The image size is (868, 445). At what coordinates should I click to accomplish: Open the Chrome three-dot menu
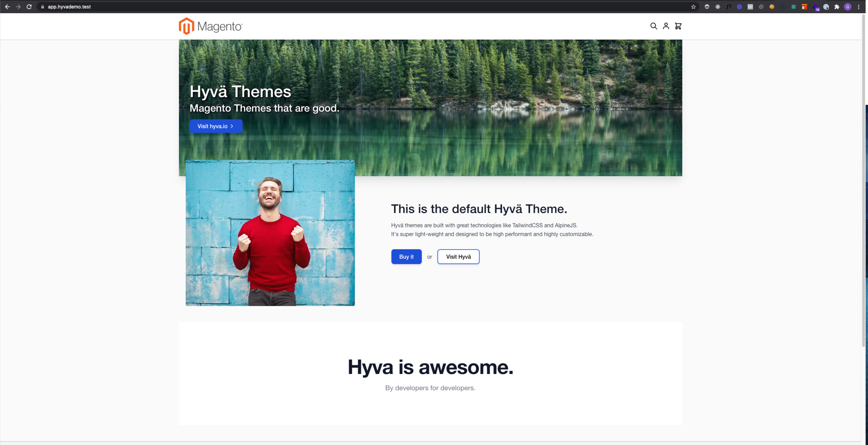(x=859, y=7)
